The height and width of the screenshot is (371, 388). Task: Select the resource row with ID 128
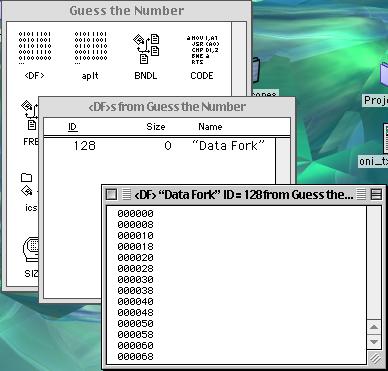point(160,146)
